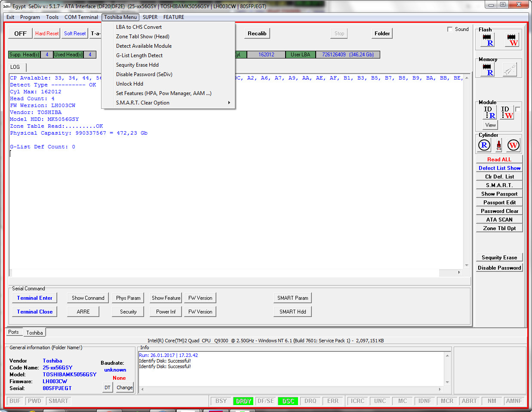The height and width of the screenshot is (412, 532).
Task: Click the Flash write chip icon
Action: tap(512, 40)
